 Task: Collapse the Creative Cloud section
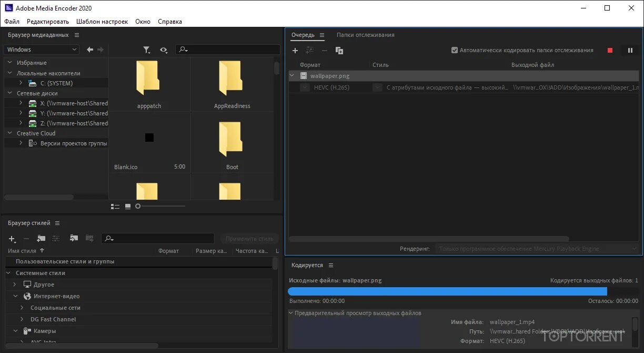click(9, 133)
